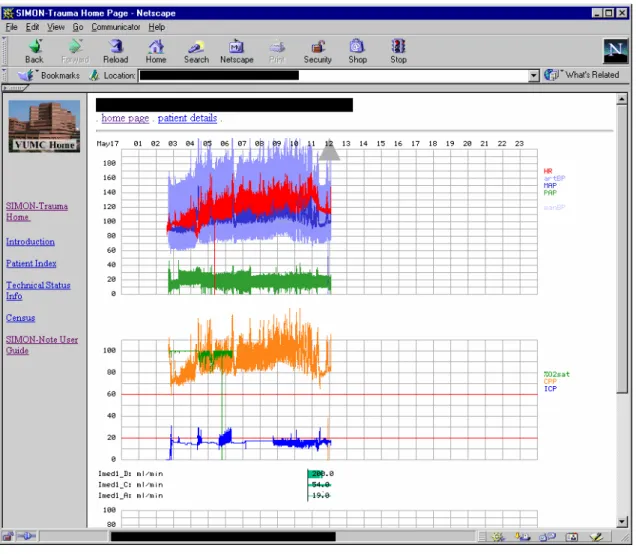Click the Imed1_A ml/min label
636x554 pixels.
pos(130,496)
